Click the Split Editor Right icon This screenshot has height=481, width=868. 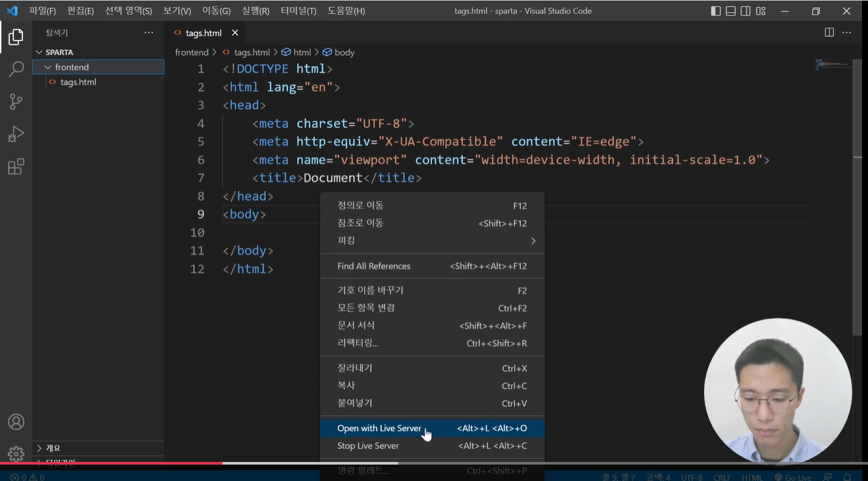point(829,33)
